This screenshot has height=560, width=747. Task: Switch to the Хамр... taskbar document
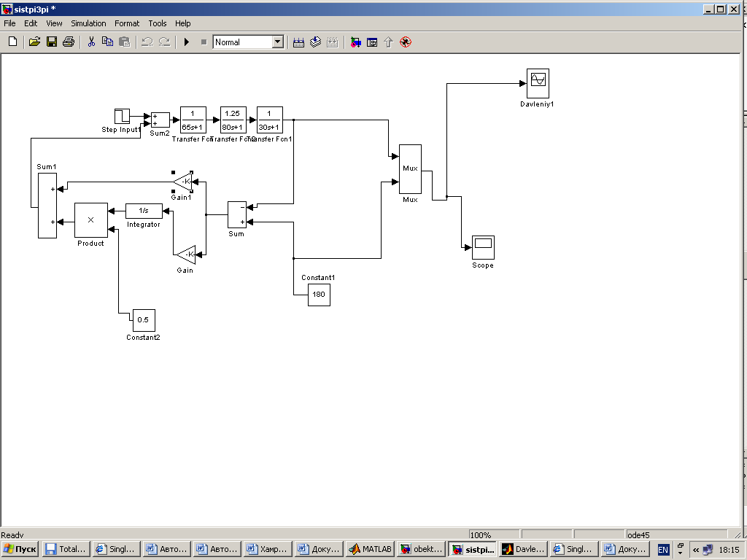(268, 550)
